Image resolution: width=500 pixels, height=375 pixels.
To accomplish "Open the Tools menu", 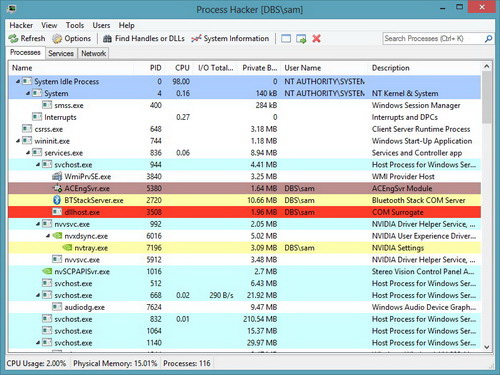I will point(75,25).
